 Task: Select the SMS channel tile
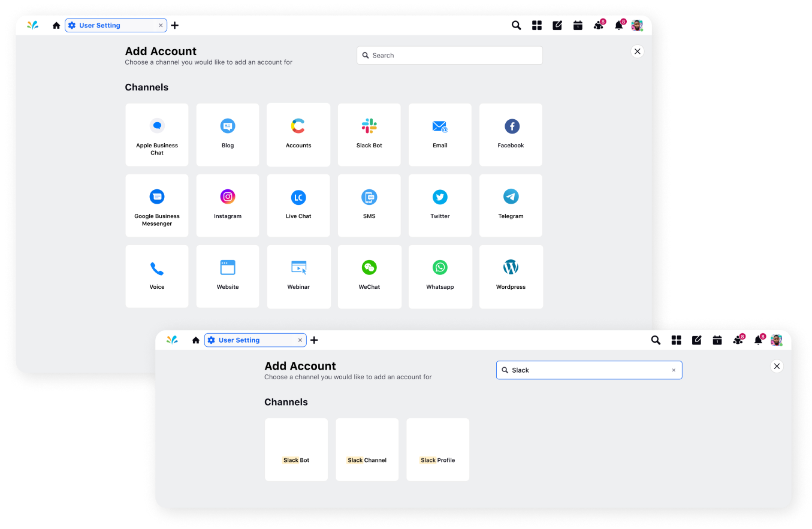tap(369, 205)
